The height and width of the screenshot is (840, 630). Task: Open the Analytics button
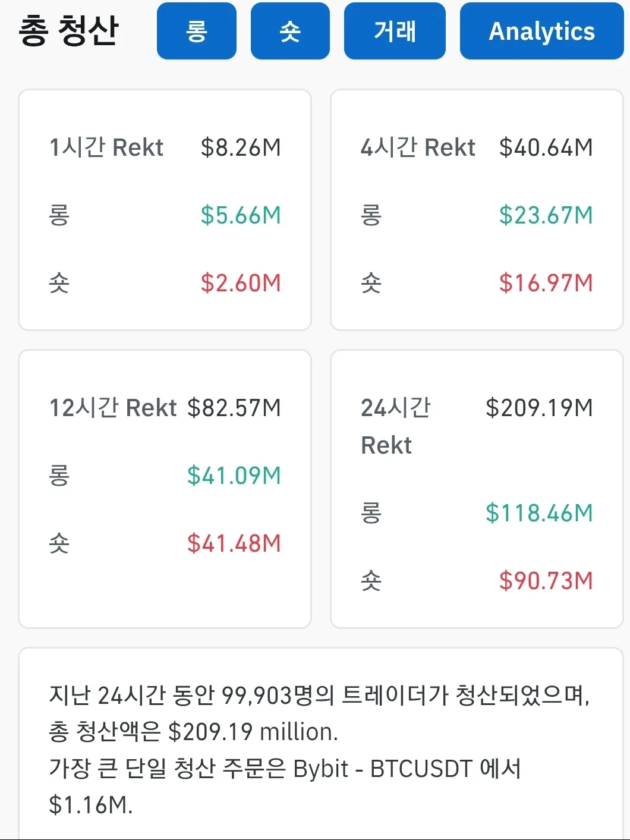pyautogui.click(x=541, y=31)
